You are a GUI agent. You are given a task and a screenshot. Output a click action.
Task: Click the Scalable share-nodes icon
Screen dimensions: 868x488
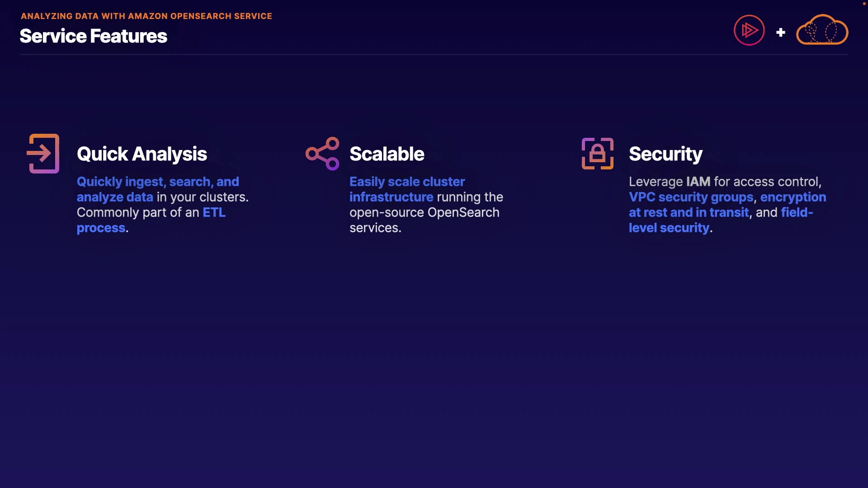click(322, 154)
